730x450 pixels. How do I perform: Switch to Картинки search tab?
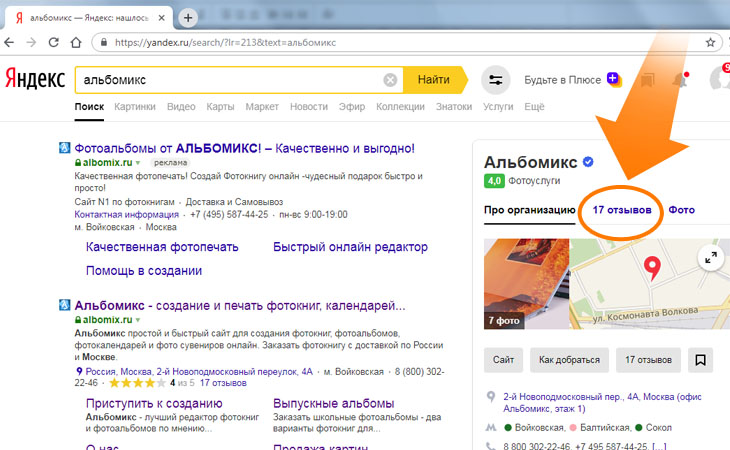[135, 107]
